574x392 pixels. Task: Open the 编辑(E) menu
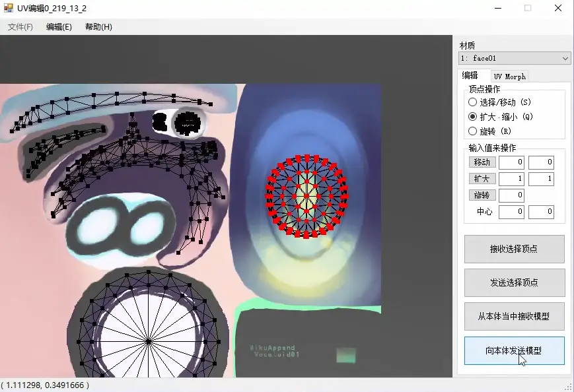59,26
